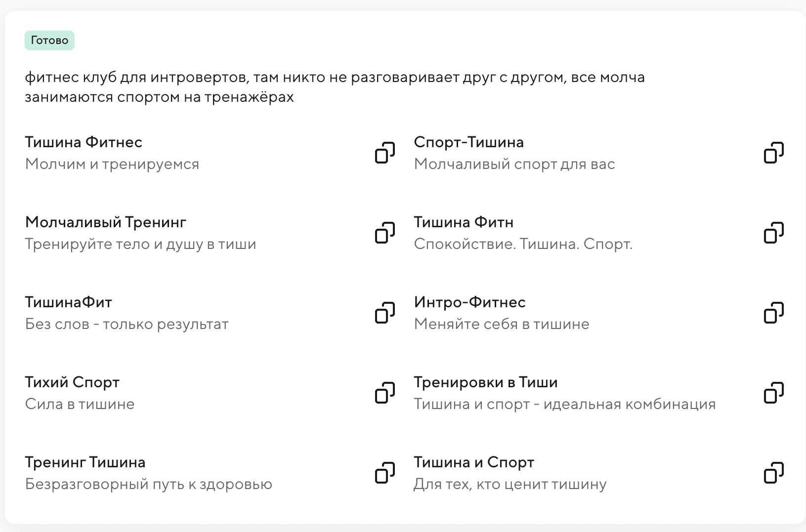This screenshot has width=806, height=532.
Task: Copy the name "Тишина Фитнес"
Action: [384, 153]
